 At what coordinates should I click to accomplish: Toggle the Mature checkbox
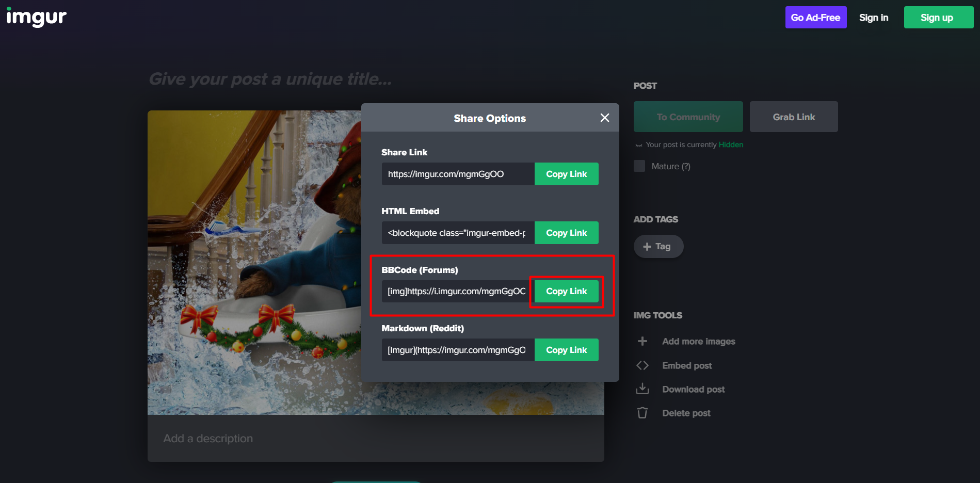tap(639, 166)
